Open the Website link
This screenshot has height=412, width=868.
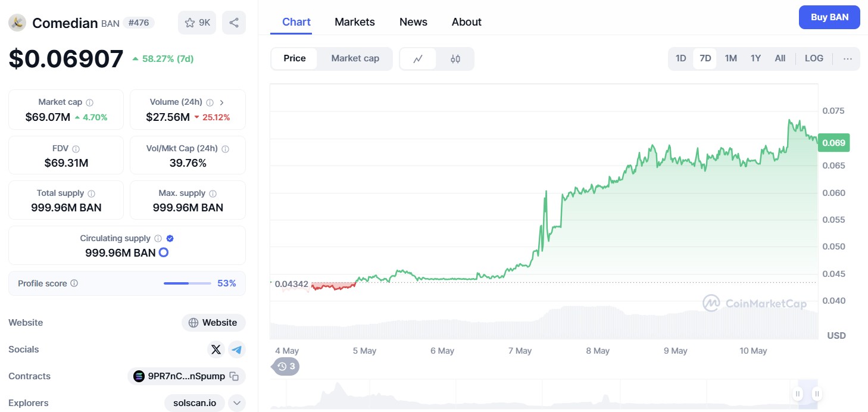coord(214,323)
